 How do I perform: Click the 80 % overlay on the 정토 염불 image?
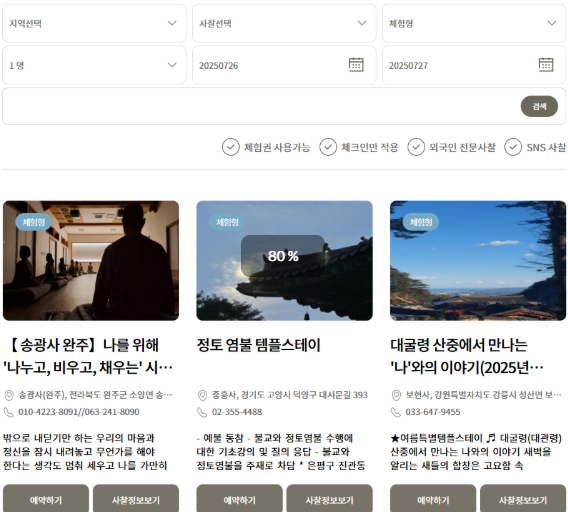coord(283,256)
